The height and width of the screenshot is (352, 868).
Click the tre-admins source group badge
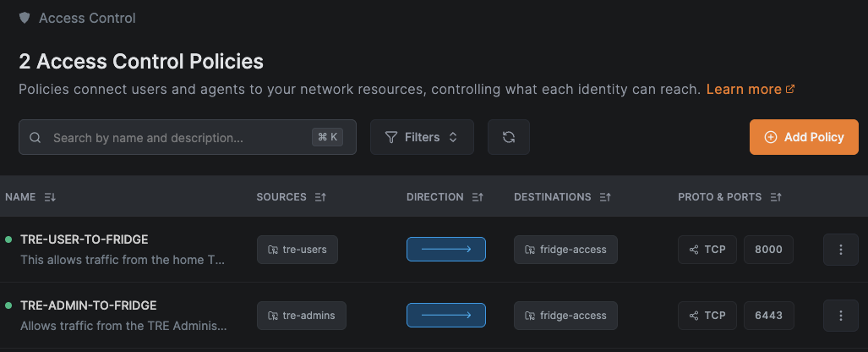[302, 316]
